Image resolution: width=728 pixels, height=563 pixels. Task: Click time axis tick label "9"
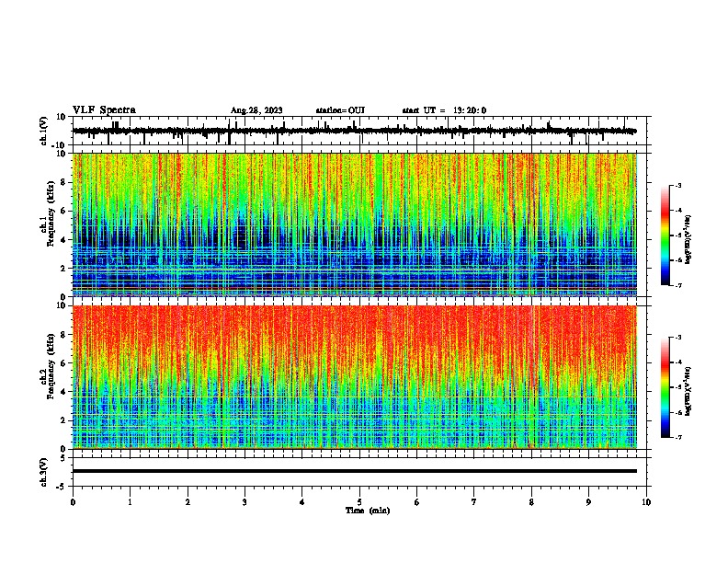click(x=588, y=502)
